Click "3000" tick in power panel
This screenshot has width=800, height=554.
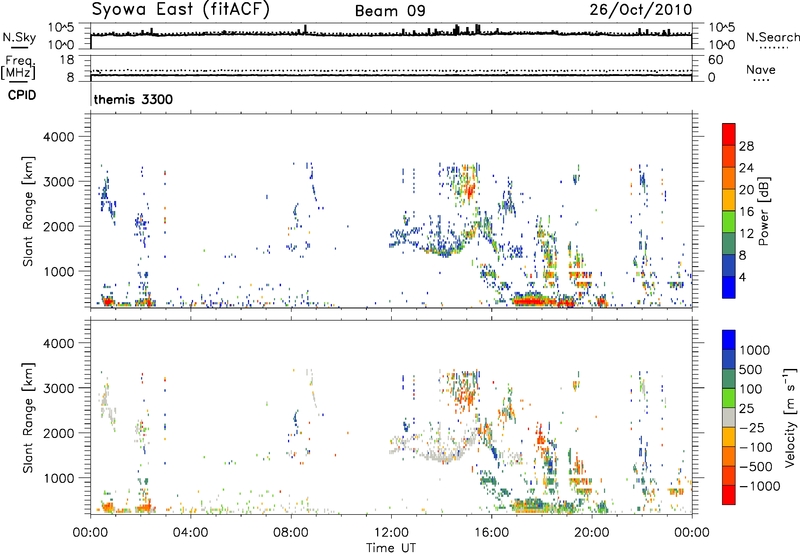(x=59, y=182)
